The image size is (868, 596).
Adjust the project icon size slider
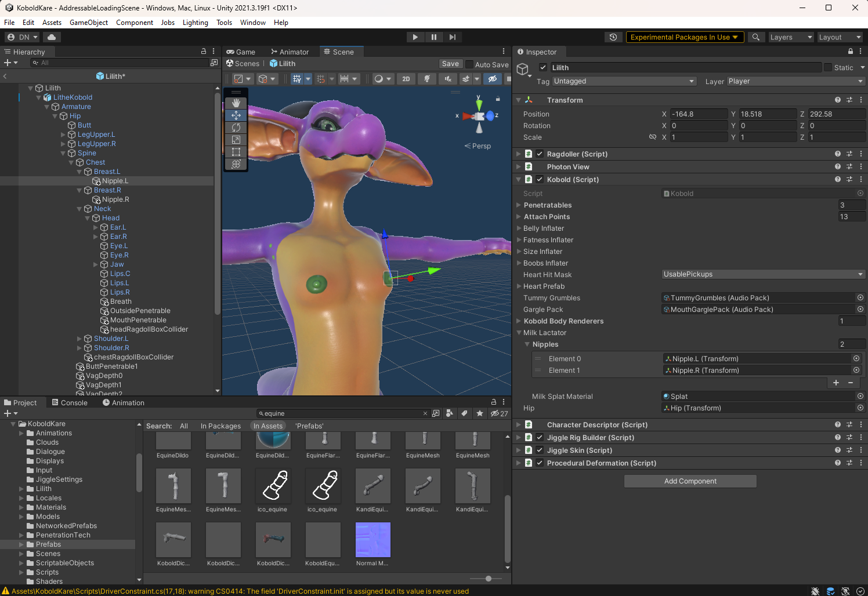489,579
